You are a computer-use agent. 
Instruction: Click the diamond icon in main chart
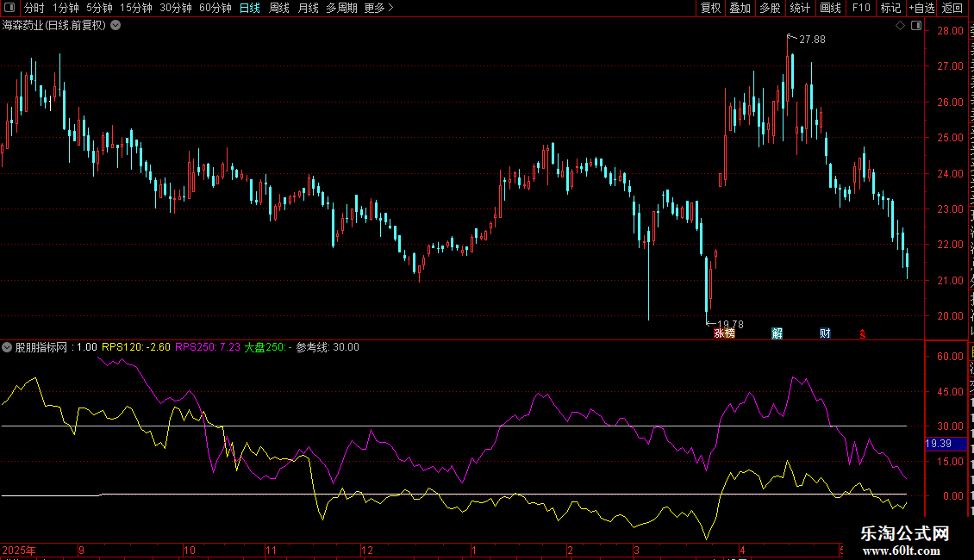coord(900,26)
